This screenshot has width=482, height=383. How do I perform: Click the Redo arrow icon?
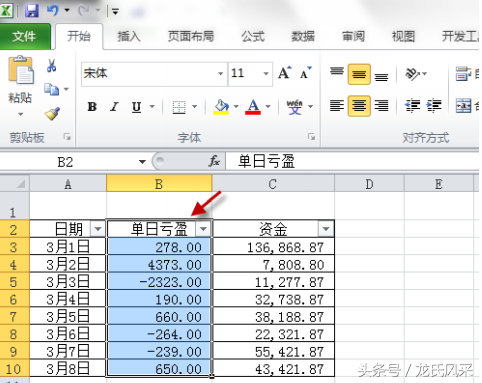pos(84,10)
